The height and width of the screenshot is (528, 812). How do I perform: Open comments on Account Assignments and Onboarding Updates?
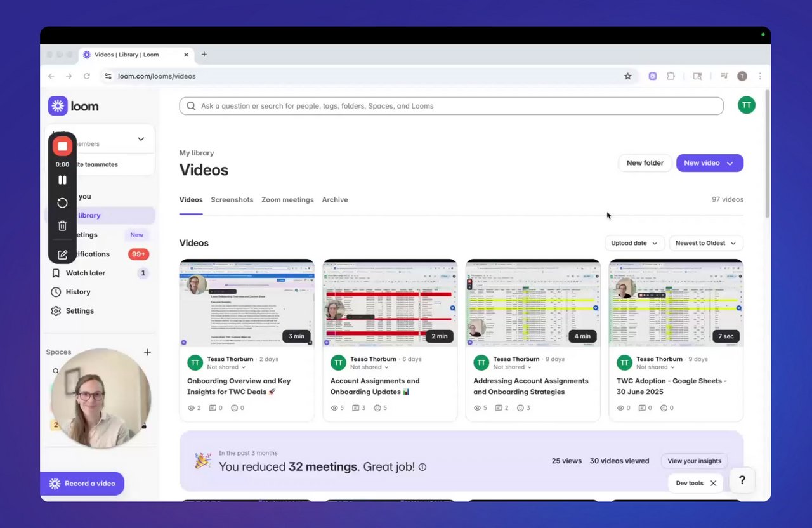(x=358, y=408)
